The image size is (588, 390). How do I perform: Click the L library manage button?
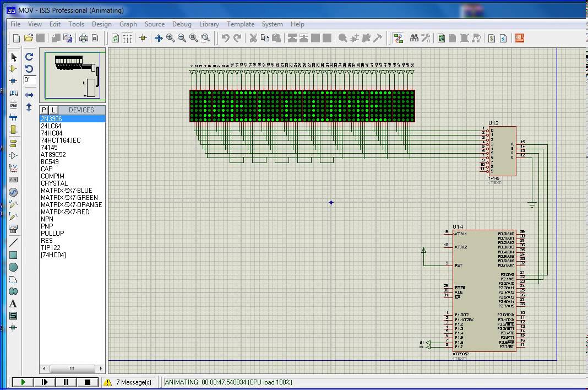click(x=53, y=110)
